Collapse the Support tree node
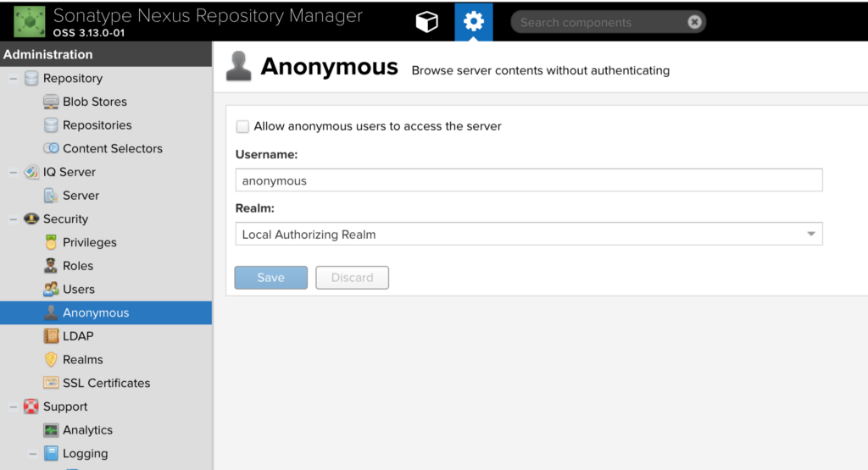The width and height of the screenshot is (868, 470). point(14,407)
